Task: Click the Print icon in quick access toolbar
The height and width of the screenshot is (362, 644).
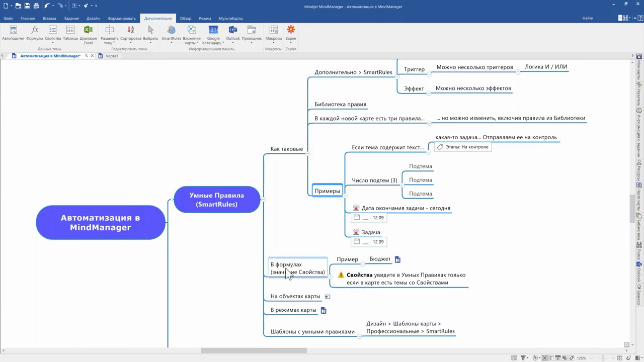Action: click(x=36, y=6)
